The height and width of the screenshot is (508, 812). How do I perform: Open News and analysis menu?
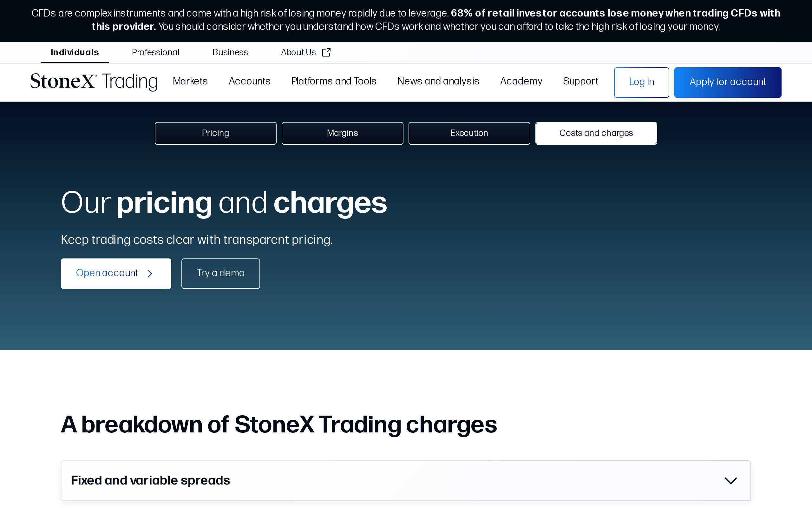pyautogui.click(x=438, y=81)
